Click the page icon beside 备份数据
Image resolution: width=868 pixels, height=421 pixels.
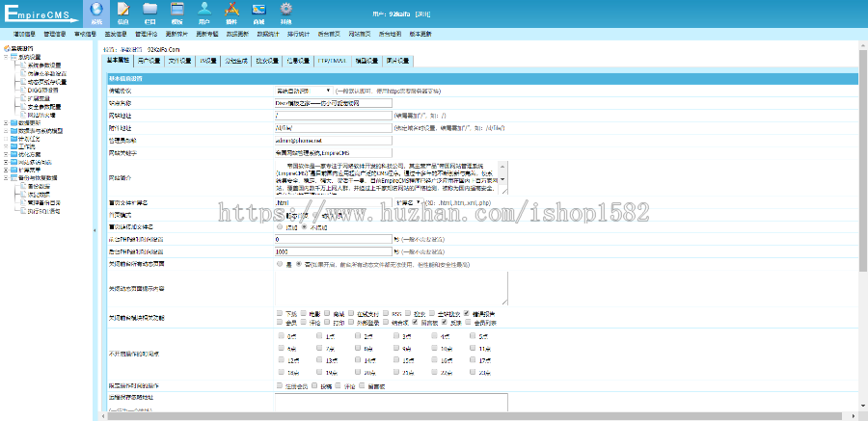pos(23,186)
